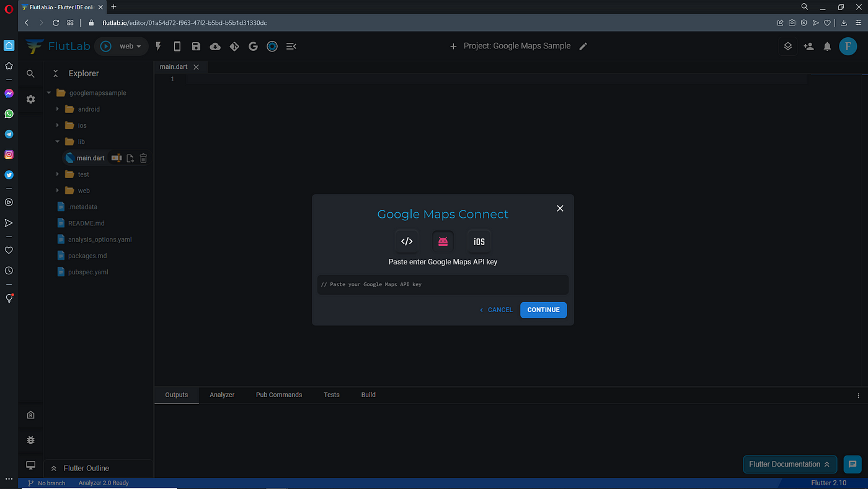Switch to the Tests tab
The height and width of the screenshot is (489, 868).
[332, 395]
